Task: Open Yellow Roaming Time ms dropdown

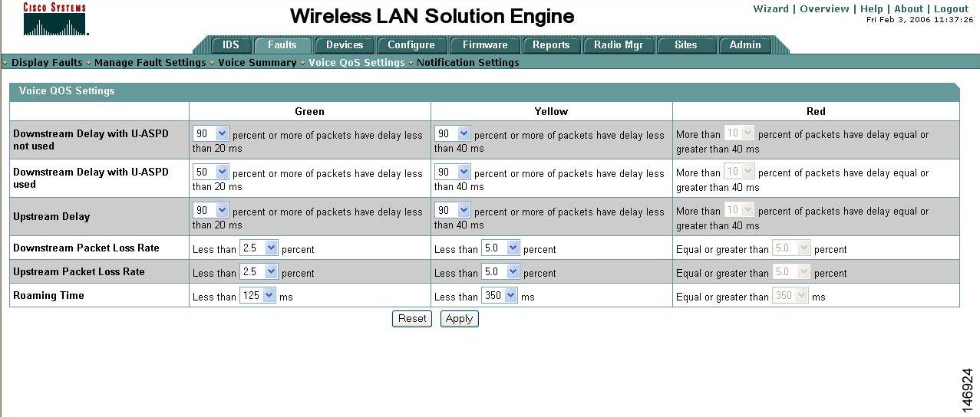Action: (500, 295)
